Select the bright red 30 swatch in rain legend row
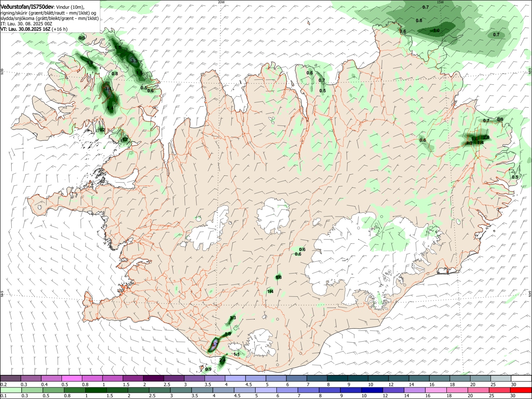532x399 pixels. pos(520,390)
